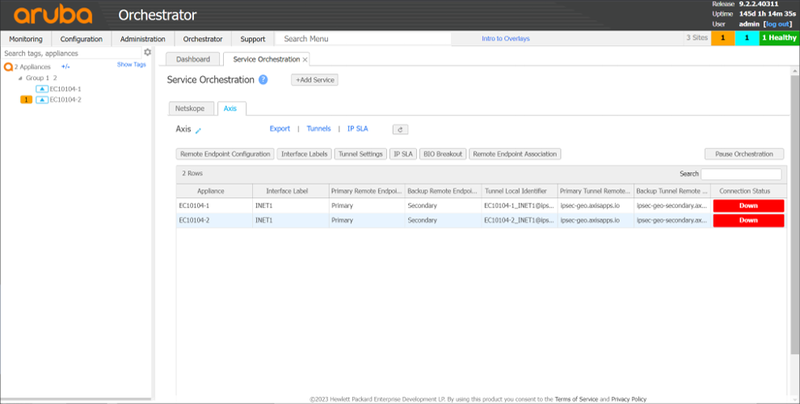Click the orange appliances icon in sidebar
Image resolution: width=800 pixels, height=404 pixels.
[8, 67]
